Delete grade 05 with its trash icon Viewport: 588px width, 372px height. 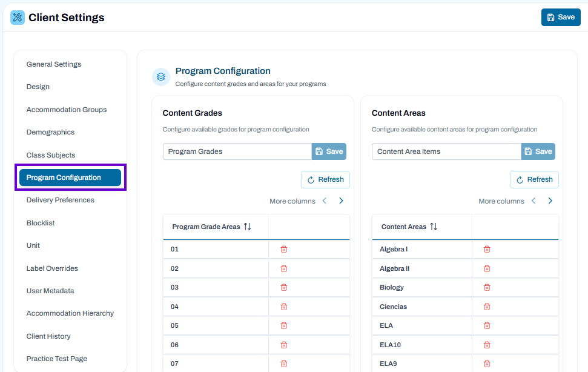pos(284,325)
